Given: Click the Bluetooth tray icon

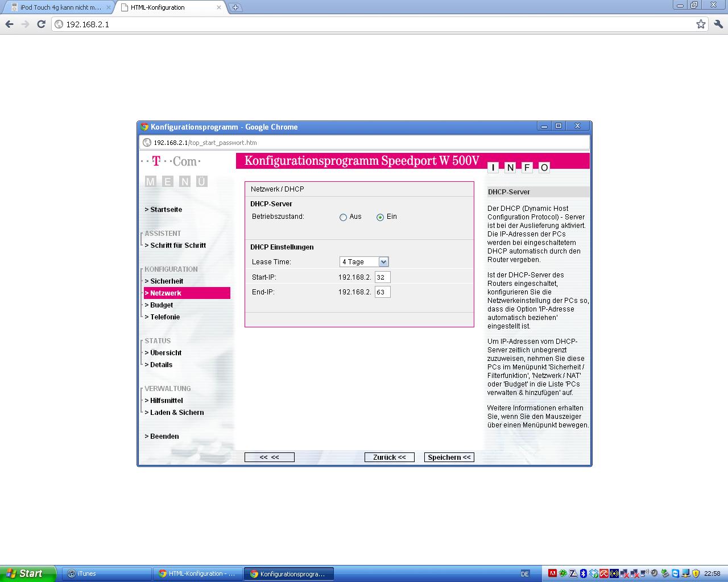Looking at the screenshot, I should tap(583, 573).
